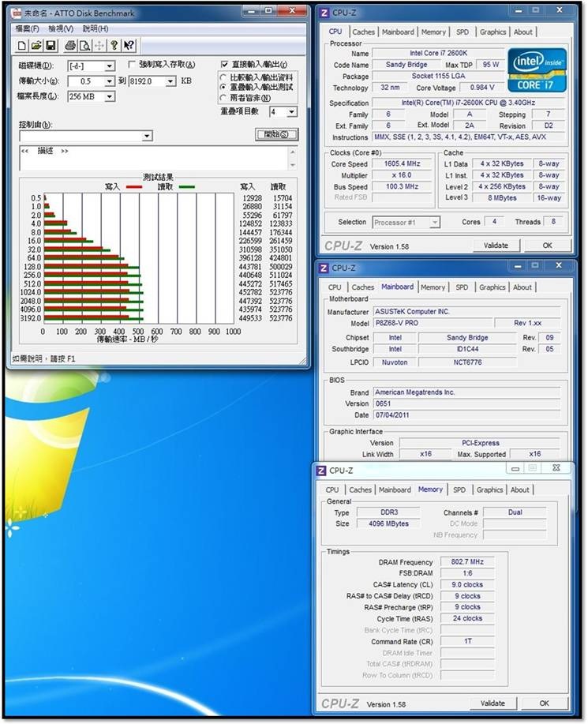
Task: Click the red 寫入 legend swatch
Action: 134,187
